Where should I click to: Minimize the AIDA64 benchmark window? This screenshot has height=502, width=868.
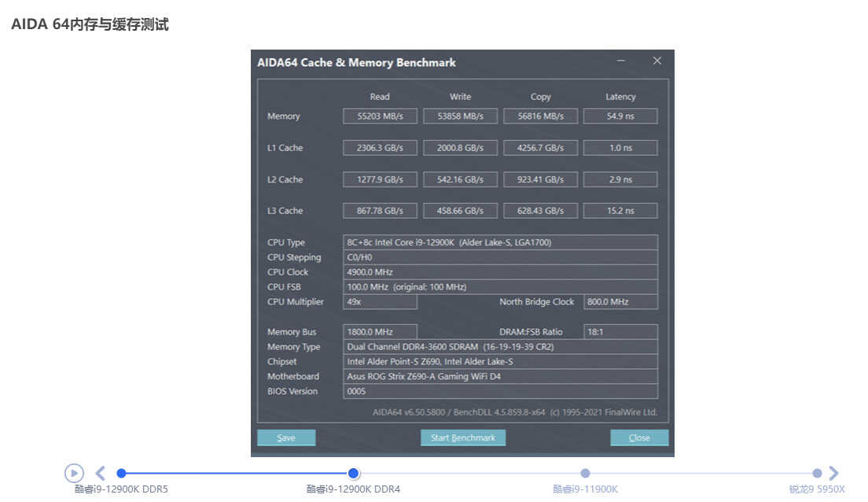tap(621, 61)
